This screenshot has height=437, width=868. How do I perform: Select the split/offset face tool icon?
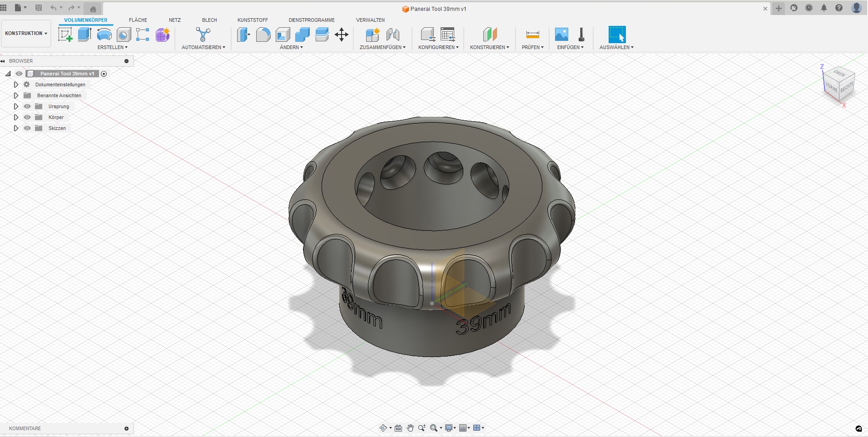tap(322, 35)
